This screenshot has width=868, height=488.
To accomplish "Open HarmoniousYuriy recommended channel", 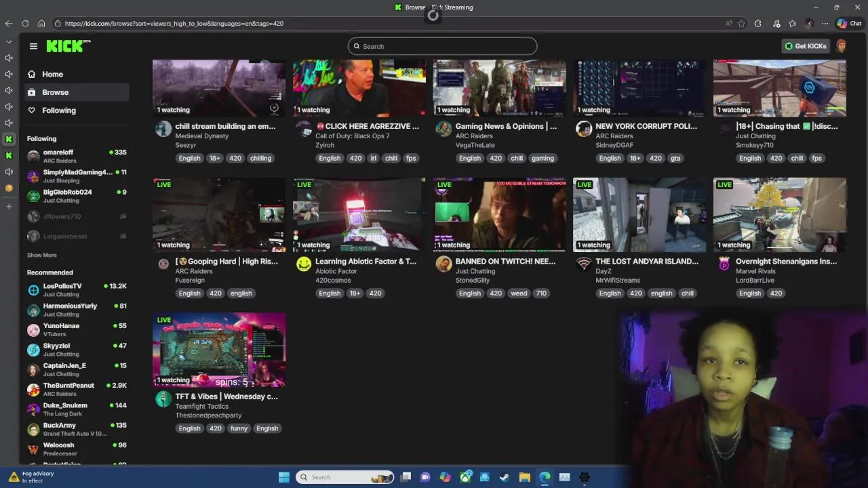I will [77, 310].
